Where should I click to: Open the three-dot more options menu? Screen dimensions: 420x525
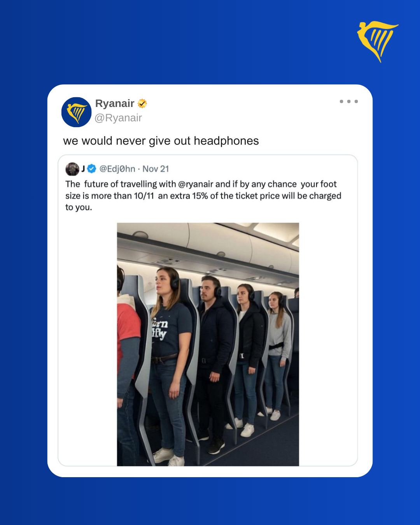point(348,101)
